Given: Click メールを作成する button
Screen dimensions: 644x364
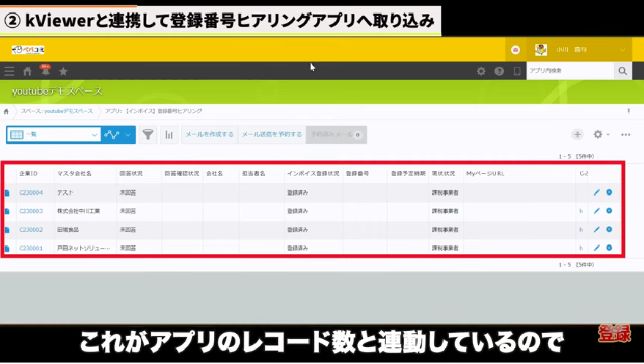Looking at the screenshot, I should tap(210, 134).
